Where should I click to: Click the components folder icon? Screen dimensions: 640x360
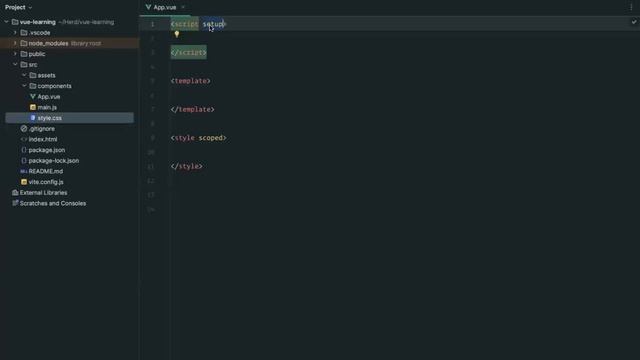coord(33,86)
